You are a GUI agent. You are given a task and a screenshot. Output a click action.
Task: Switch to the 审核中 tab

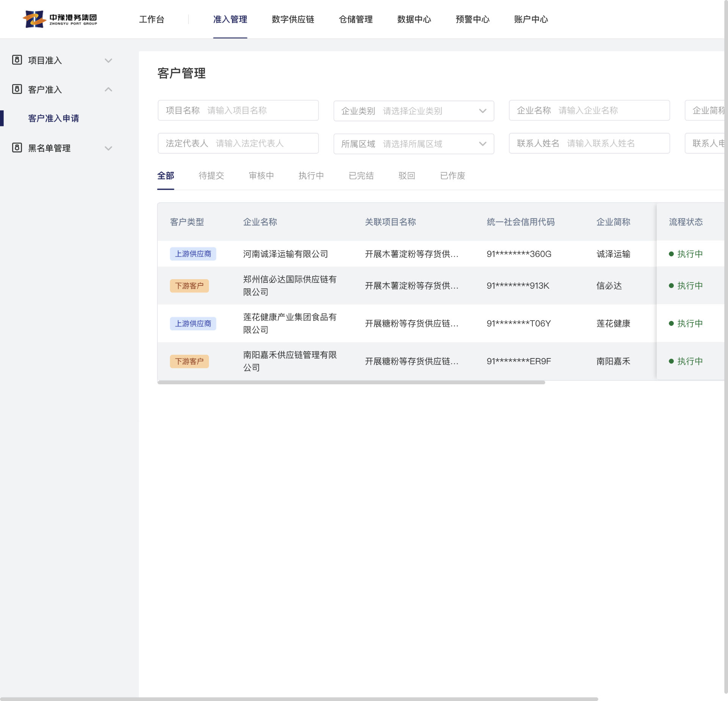coord(261,176)
